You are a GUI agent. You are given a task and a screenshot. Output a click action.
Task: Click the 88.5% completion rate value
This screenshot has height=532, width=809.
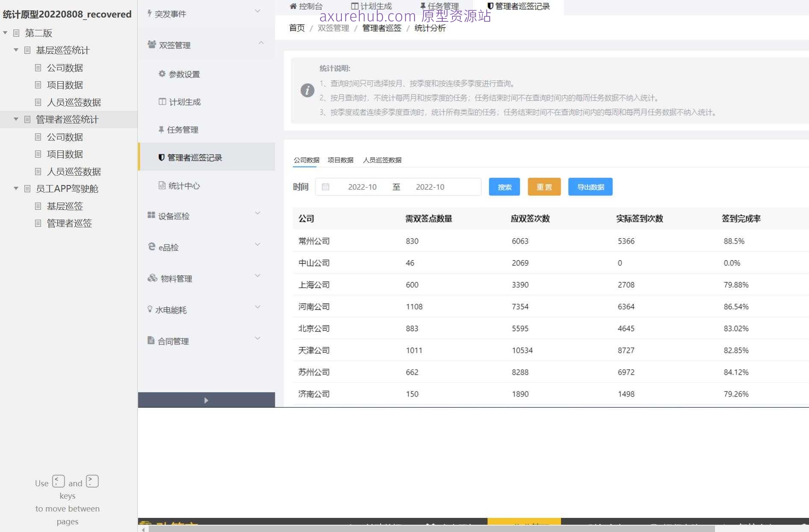pyautogui.click(x=734, y=241)
